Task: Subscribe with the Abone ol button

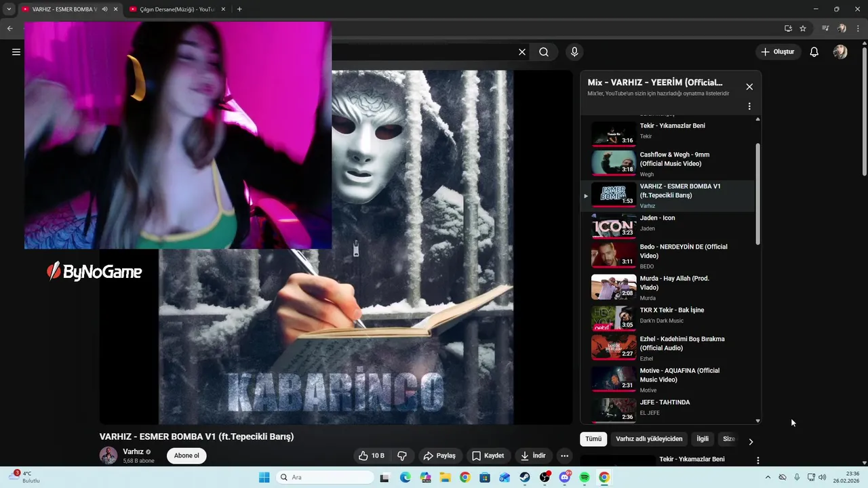Action: (186, 455)
